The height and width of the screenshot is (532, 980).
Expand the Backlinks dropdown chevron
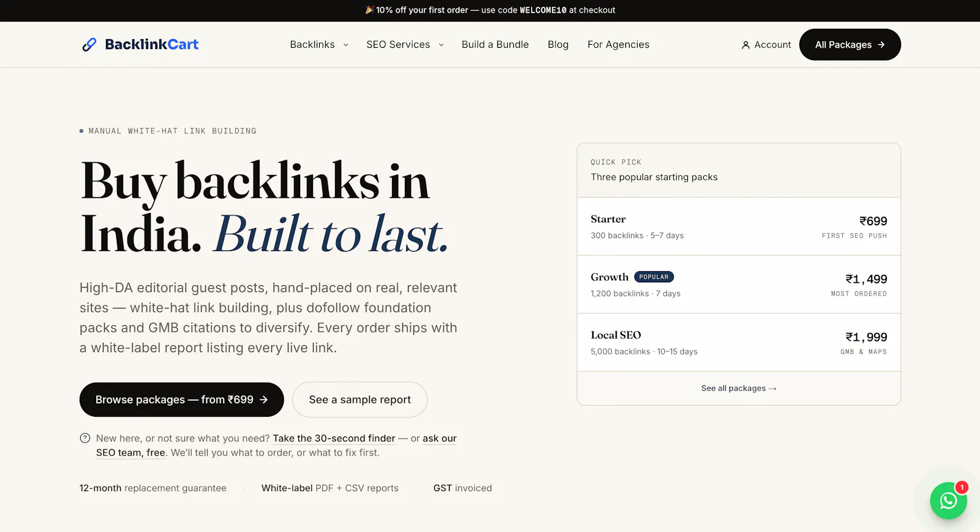(x=345, y=45)
